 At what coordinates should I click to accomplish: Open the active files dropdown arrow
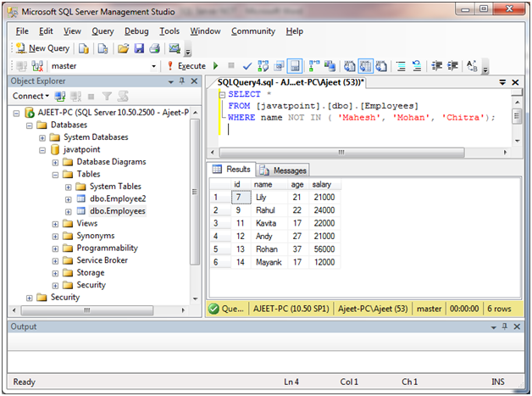point(502,82)
